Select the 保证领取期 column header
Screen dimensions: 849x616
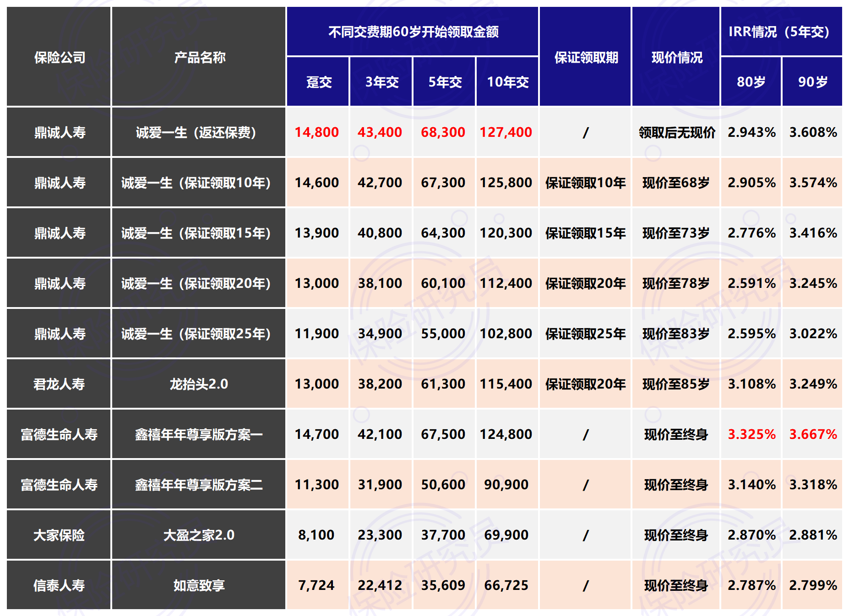pyautogui.click(x=585, y=57)
